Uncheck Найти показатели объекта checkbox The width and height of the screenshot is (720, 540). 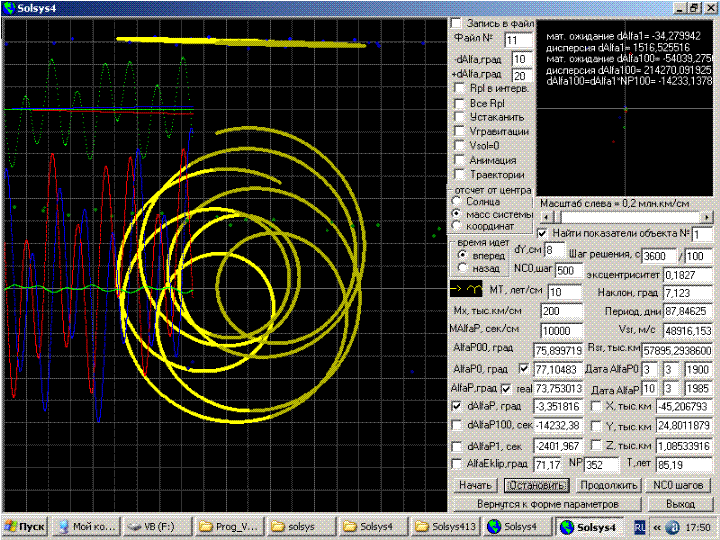(542, 233)
